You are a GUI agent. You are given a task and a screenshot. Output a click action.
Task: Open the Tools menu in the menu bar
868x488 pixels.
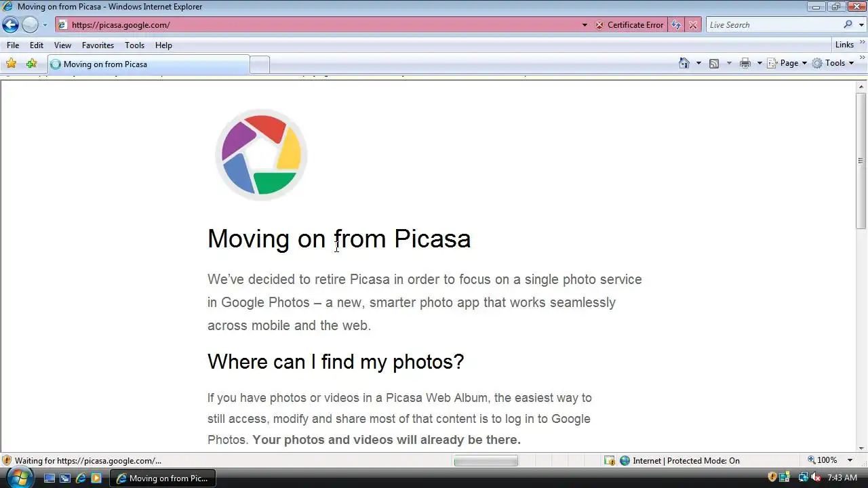(134, 45)
